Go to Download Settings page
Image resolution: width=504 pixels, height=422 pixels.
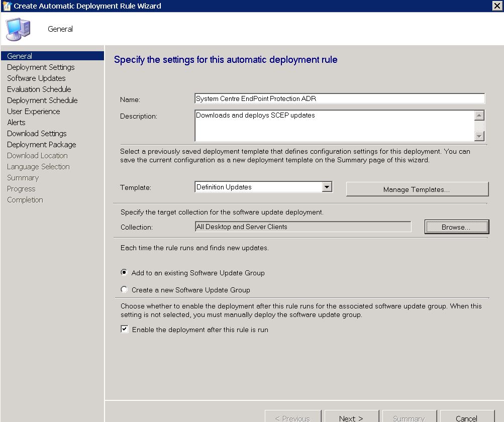(37, 133)
